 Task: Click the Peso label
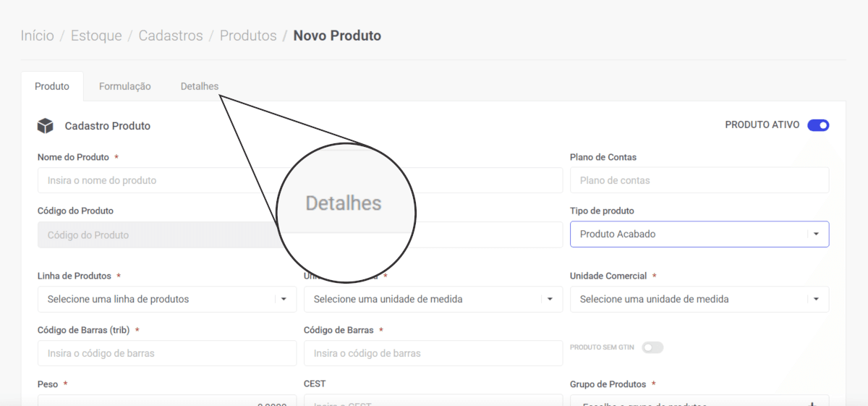[48, 384]
